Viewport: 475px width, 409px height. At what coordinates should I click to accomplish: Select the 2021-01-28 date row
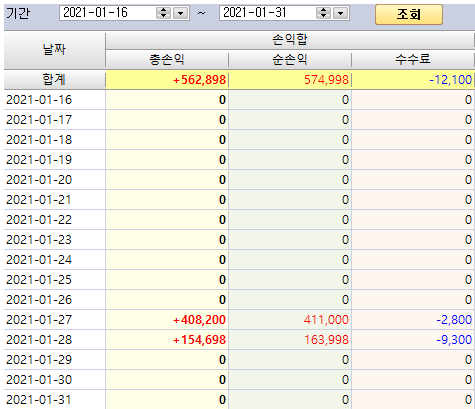tap(239, 340)
